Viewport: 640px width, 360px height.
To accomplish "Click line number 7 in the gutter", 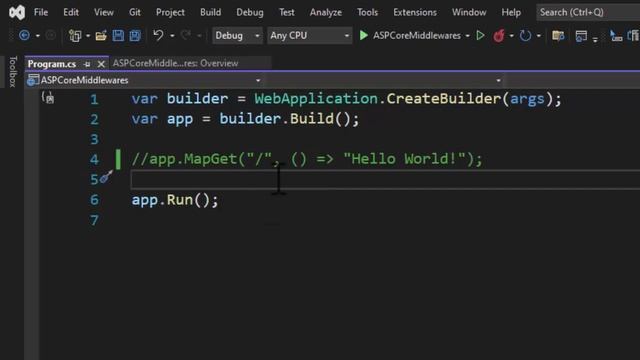I will pyautogui.click(x=94, y=220).
